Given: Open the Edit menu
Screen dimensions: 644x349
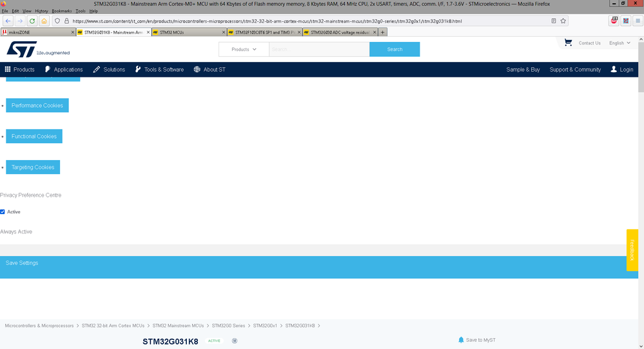Looking at the screenshot, I should click(15, 11).
